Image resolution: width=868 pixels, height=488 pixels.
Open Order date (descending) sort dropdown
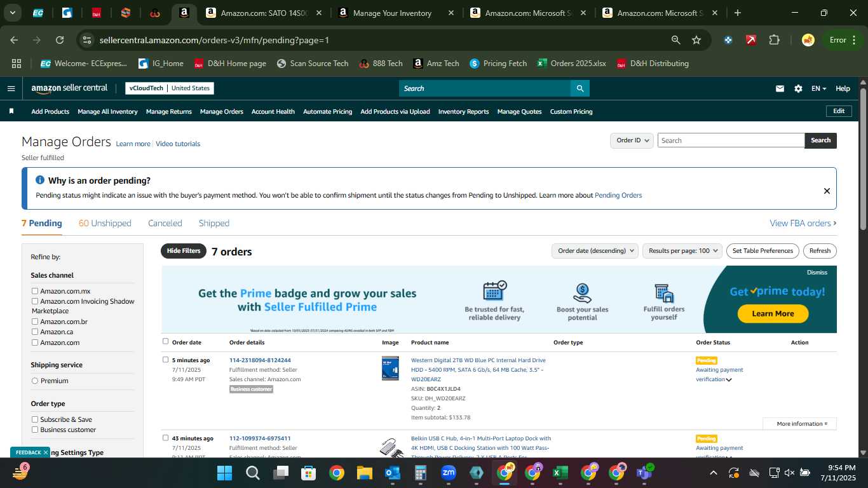(x=595, y=251)
